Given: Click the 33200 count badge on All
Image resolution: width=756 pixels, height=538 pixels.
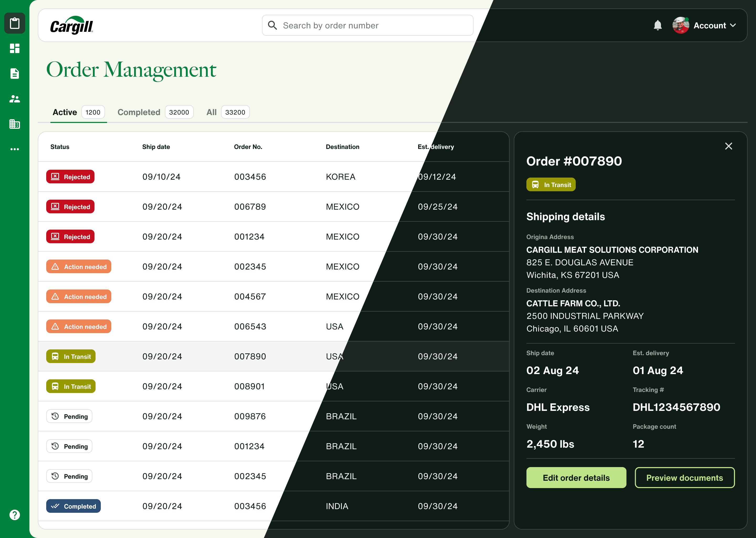Looking at the screenshot, I should pos(235,112).
